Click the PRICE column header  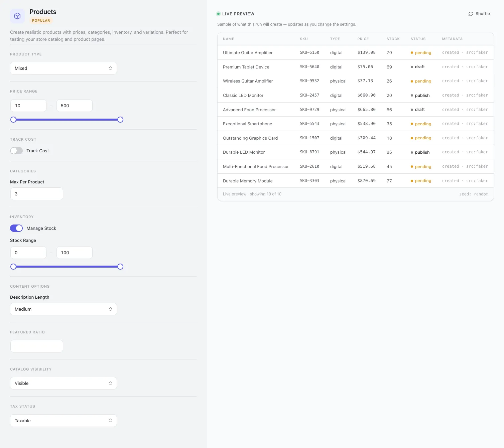(x=363, y=39)
